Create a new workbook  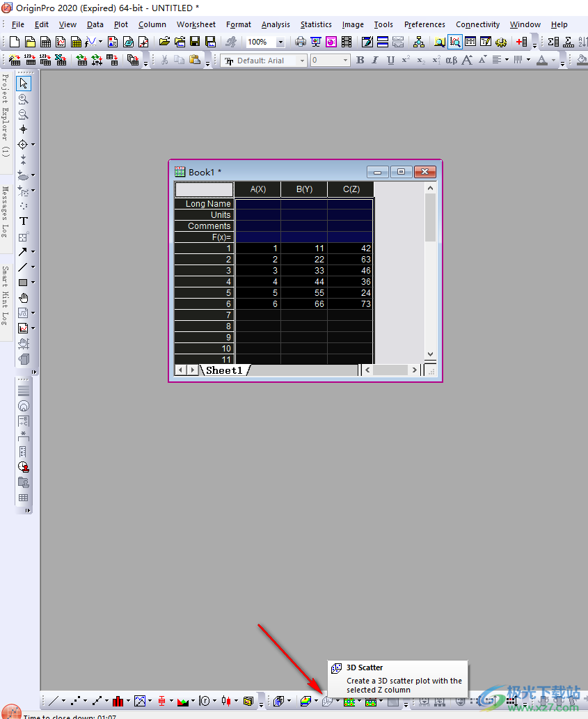point(45,42)
